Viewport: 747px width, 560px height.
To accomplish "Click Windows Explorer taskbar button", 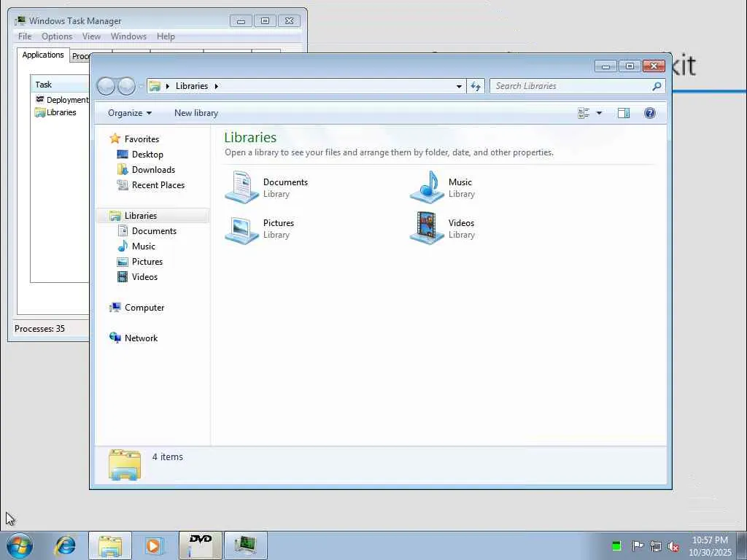I will tap(110, 545).
